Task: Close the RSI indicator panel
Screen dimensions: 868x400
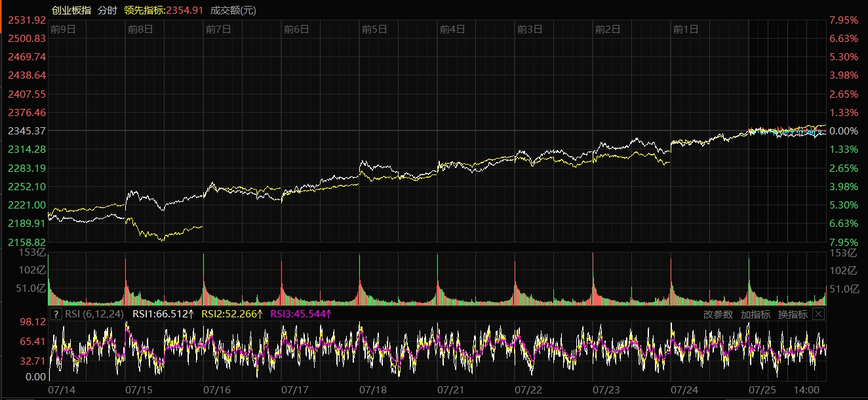Action: (x=818, y=314)
